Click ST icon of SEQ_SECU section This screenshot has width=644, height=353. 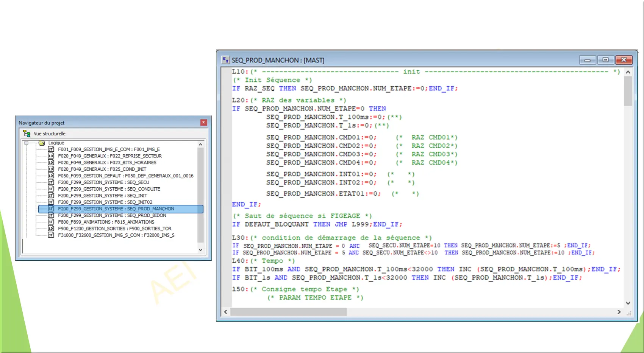pyautogui.click(x=51, y=182)
